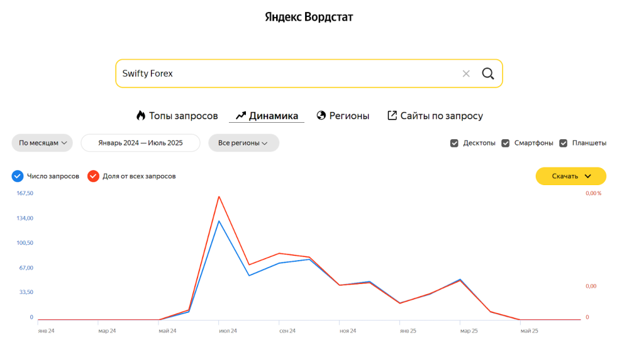Uncheck the Планшеты checkbox

(x=563, y=143)
